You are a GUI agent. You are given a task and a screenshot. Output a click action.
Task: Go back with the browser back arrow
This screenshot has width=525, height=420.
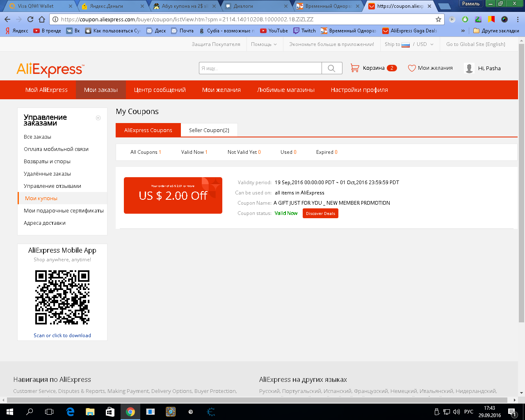tap(7, 19)
